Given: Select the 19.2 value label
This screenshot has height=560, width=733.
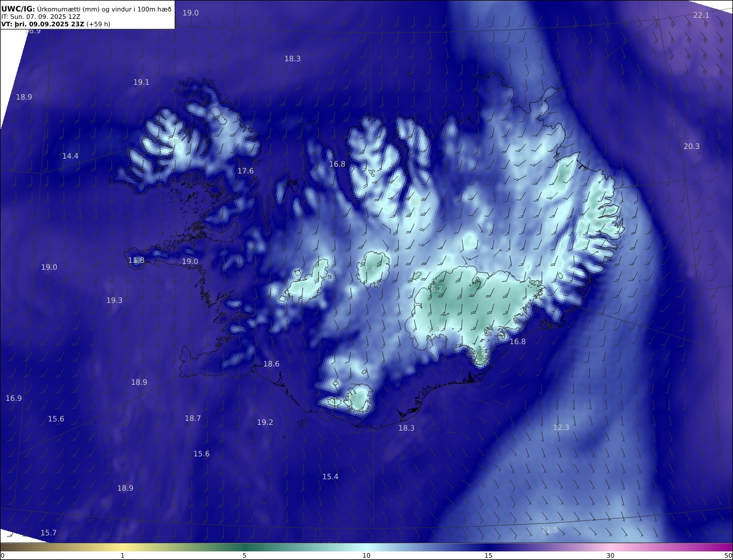Looking at the screenshot, I should [x=265, y=422].
